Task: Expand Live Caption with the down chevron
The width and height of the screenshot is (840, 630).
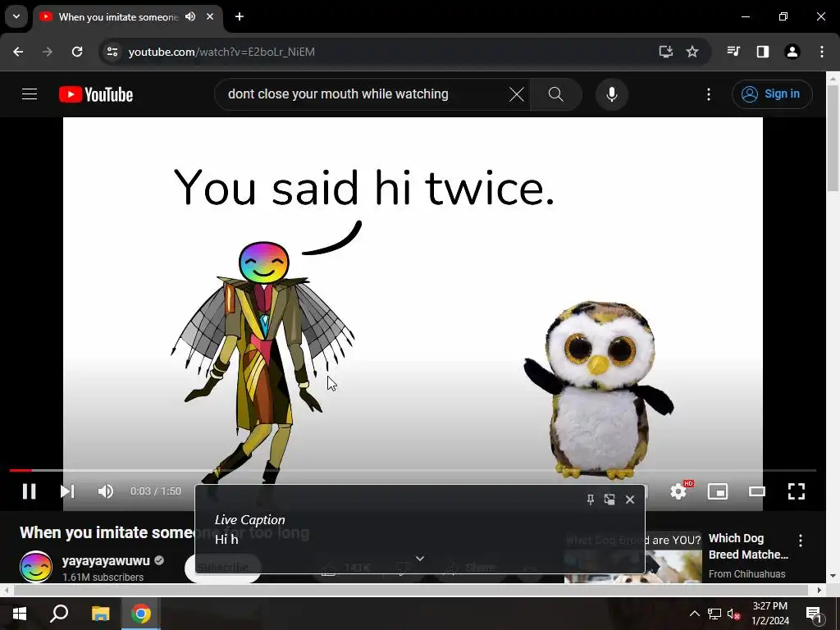Action: 420,558
